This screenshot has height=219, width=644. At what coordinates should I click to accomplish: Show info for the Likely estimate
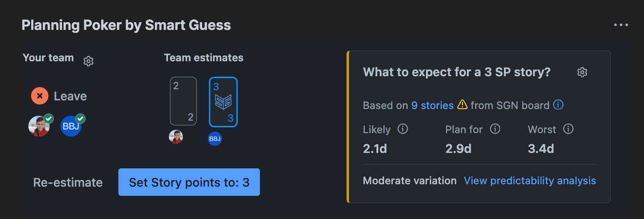[403, 129]
